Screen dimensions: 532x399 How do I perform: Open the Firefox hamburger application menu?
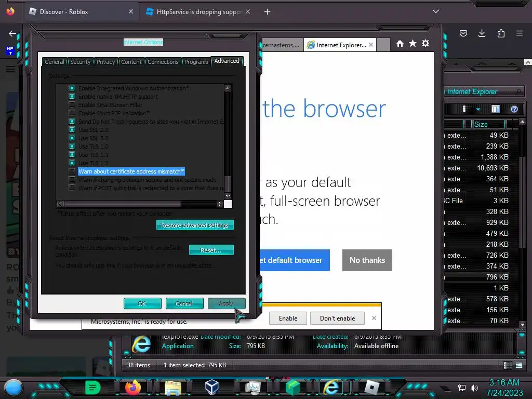point(520,33)
